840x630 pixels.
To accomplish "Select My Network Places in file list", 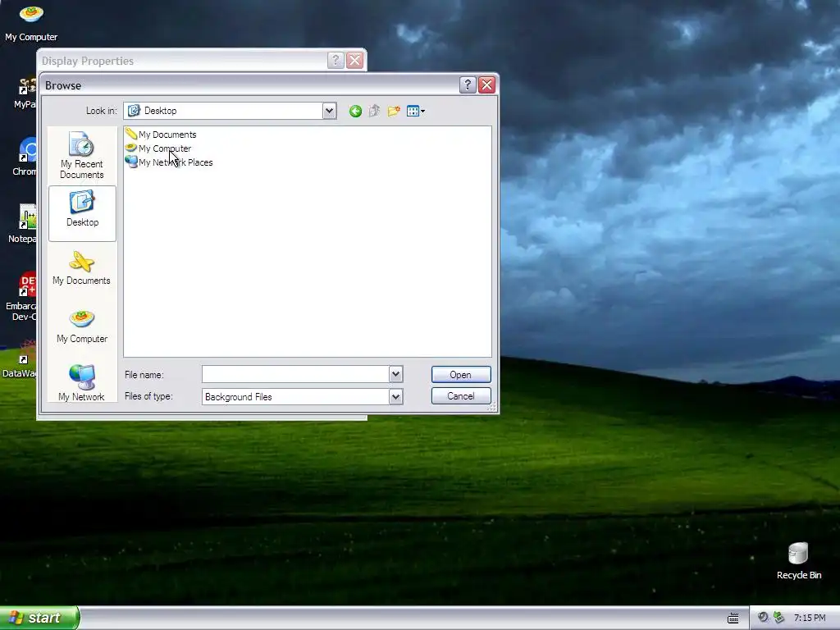I will (x=169, y=162).
